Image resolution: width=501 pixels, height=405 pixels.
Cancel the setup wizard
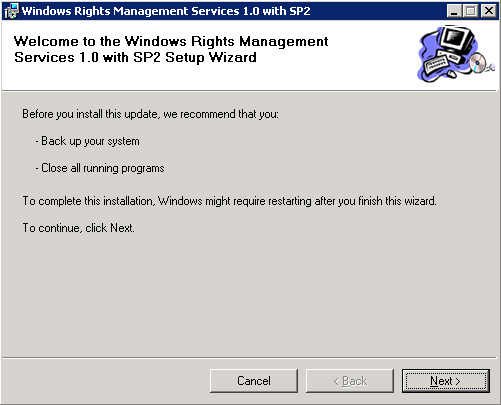coord(254,381)
